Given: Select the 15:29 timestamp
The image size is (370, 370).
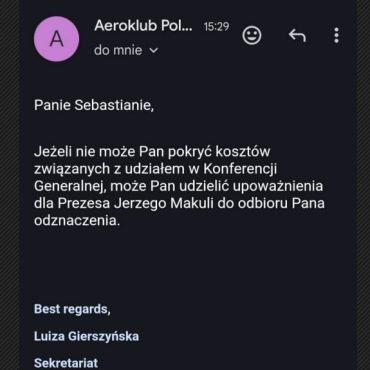Looking at the screenshot, I should [216, 27].
